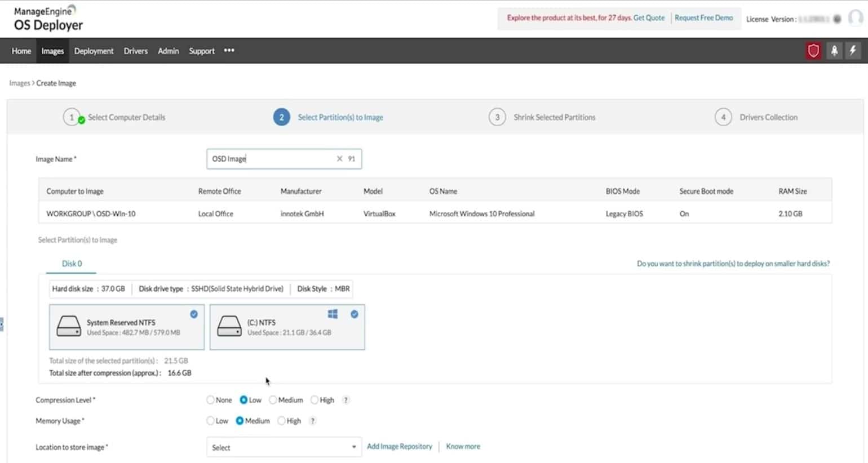The width and height of the screenshot is (868, 463).
Task: Clear the Image Name field with X
Action: tap(339, 159)
